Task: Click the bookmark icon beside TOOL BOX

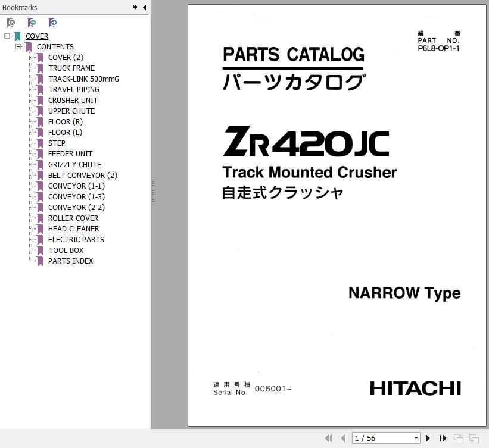Action: (x=39, y=250)
